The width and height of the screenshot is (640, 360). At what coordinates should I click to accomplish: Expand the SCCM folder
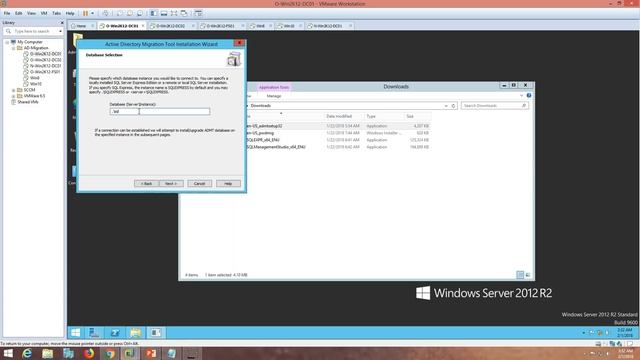pos(13,90)
